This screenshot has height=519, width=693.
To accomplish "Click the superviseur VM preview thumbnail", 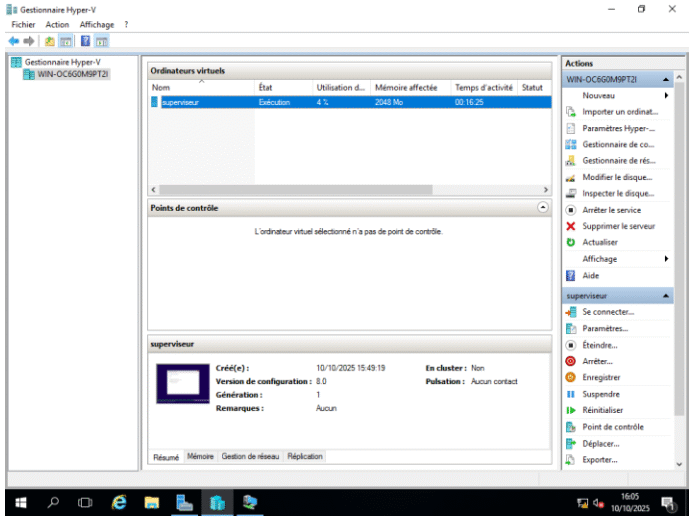I will (x=183, y=384).
